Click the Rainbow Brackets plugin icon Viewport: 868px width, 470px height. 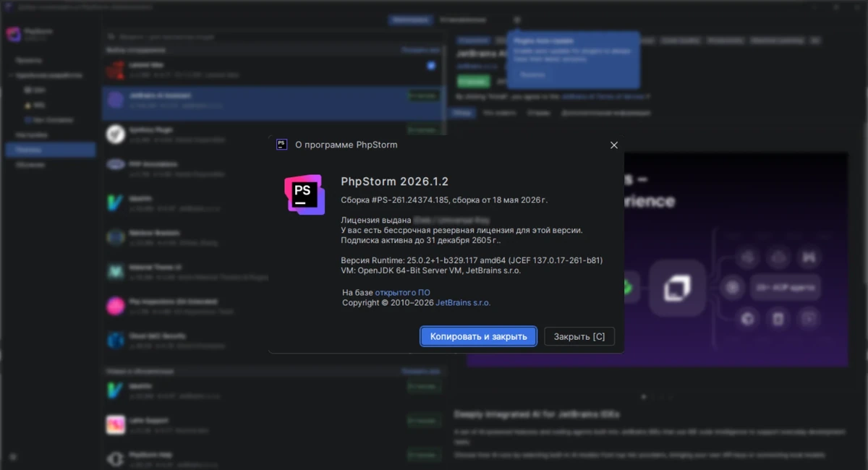pyautogui.click(x=116, y=236)
